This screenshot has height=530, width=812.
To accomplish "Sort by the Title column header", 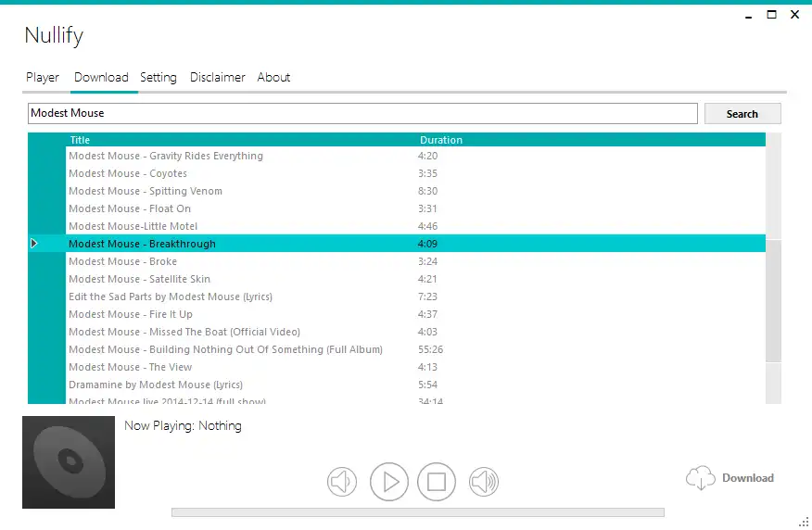I will coord(80,140).
